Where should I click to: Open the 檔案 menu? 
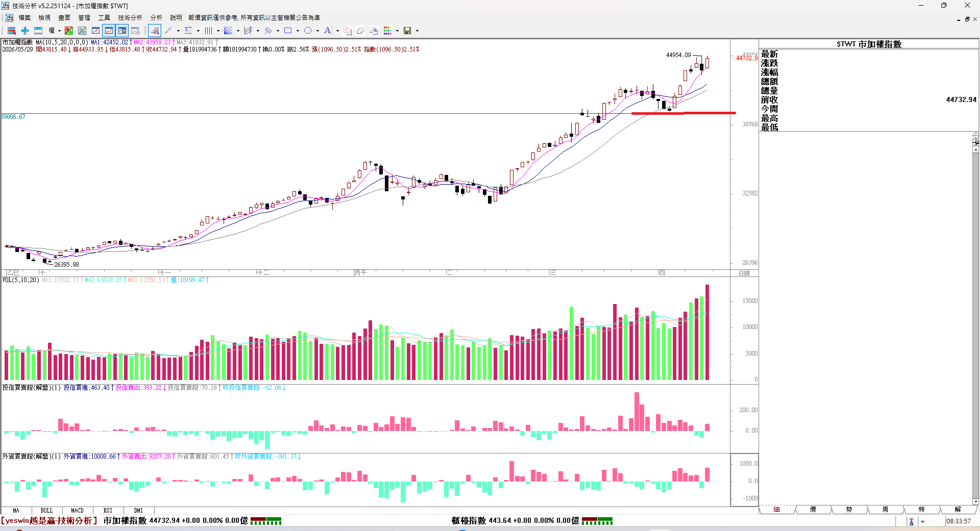pos(24,17)
